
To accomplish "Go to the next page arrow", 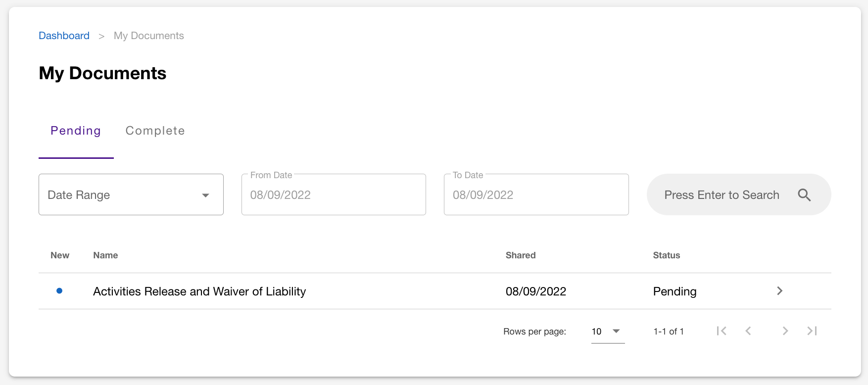I will (785, 331).
